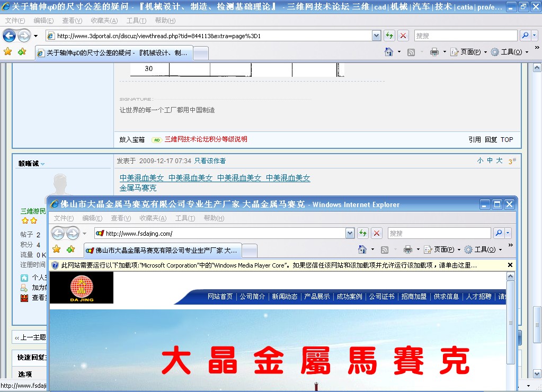This screenshot has height=392, width=542.
Task: Expand toolbar overflow chevron in forum window
Action: [537, 47]
